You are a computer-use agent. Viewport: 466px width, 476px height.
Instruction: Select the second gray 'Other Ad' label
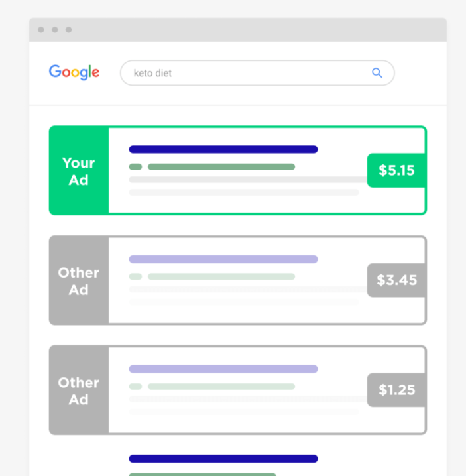(79, 390)
